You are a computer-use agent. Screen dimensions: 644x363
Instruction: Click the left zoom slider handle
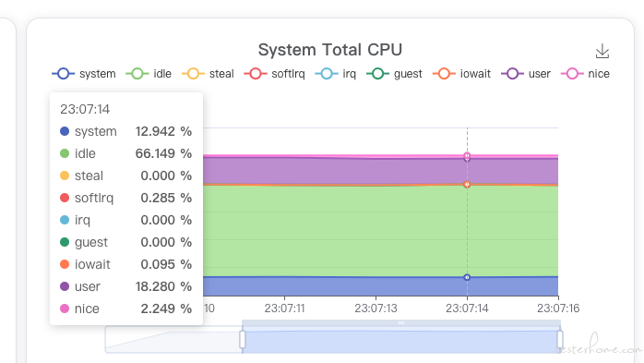coord(243,340)
